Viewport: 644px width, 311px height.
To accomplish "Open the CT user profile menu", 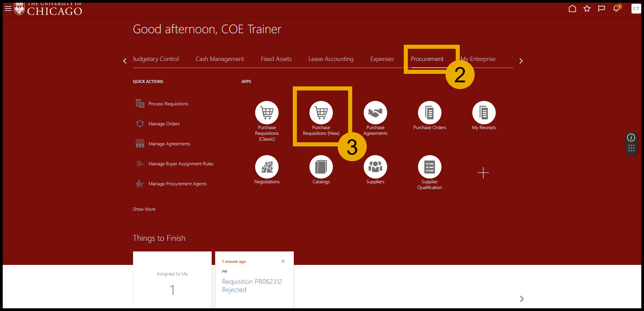I will pos(636,9).
